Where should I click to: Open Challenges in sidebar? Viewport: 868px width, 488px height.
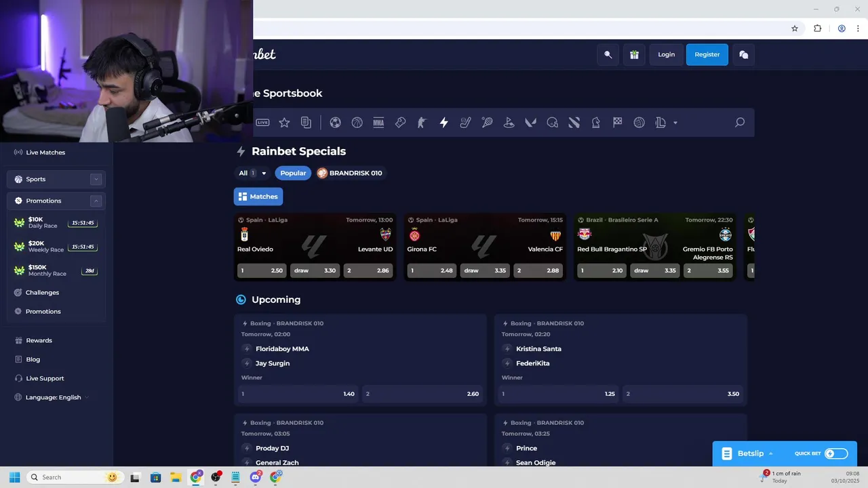click(42, 293)
